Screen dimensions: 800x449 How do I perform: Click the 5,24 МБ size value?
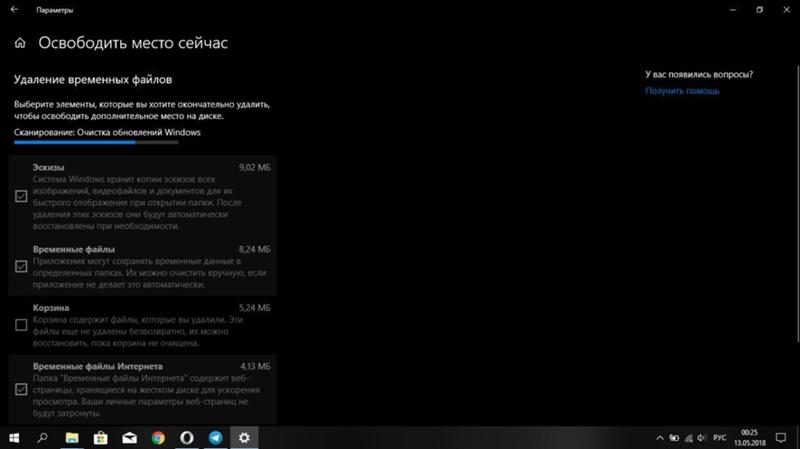[x=255, y=308]
